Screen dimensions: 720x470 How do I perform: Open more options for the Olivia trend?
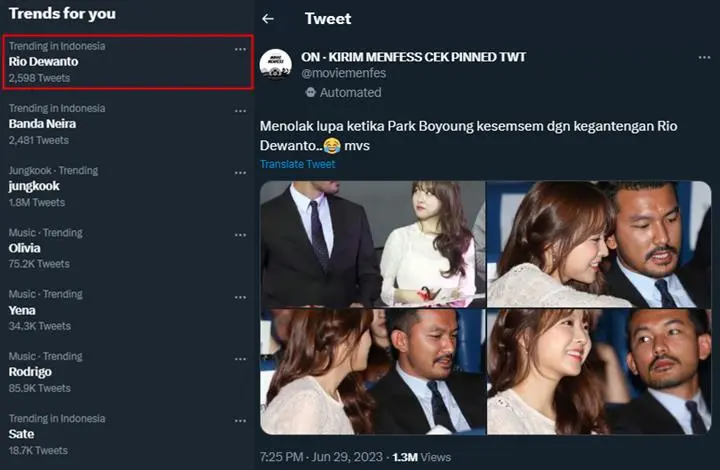pyautogui.click(x=240, y=235)
